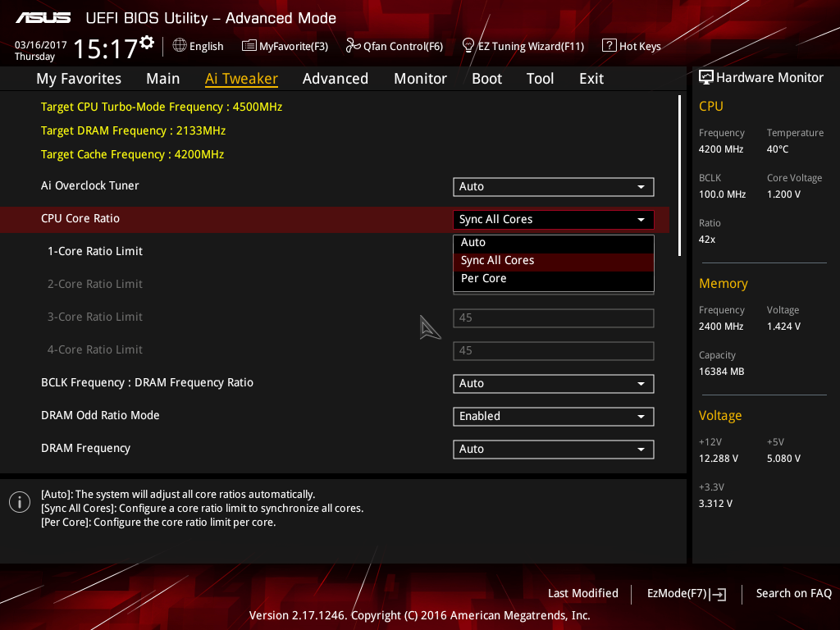This screenshot has height=630, width=840.
Task: Open the Tool tab
Action: click(x=540, y=79)
